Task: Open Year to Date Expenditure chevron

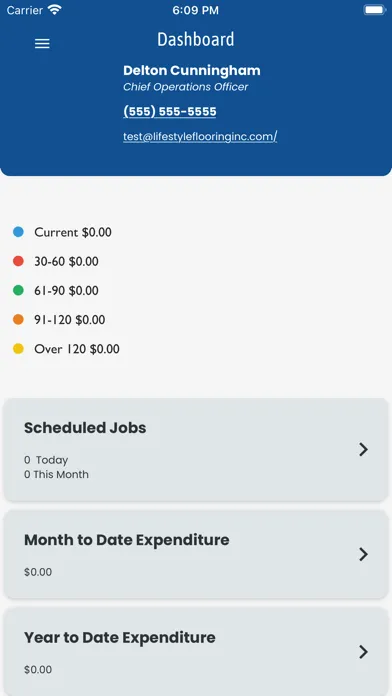Action: coord(364,652)
